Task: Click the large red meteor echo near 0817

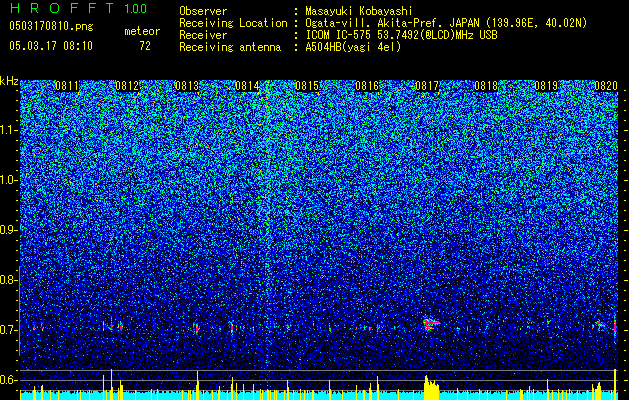Action: click(x=430, y=323)
